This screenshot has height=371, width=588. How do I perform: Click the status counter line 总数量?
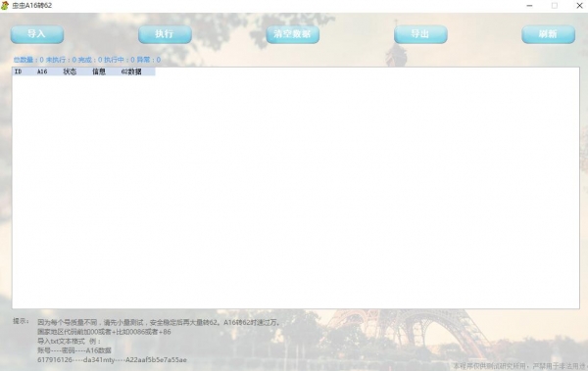click(87, 60)
